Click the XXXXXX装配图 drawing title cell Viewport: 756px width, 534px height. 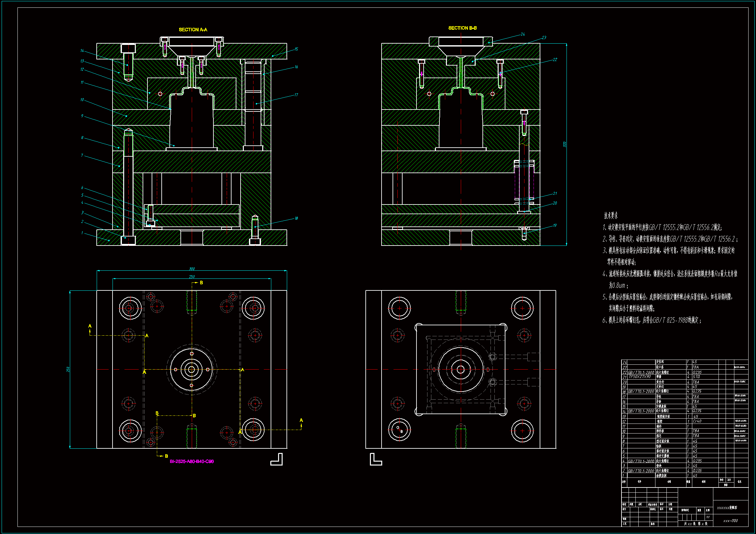727,508
